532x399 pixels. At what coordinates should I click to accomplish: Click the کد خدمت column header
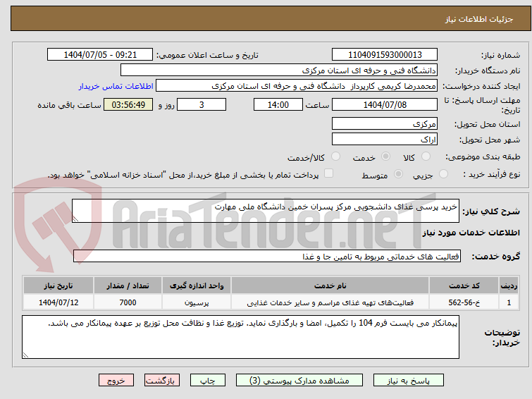464,286
